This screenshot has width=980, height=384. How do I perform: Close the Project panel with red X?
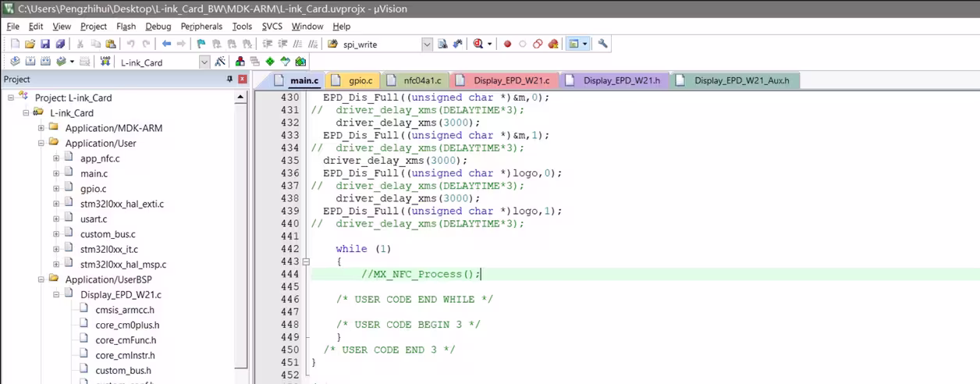pyautogui.click(x=243, y=80)
